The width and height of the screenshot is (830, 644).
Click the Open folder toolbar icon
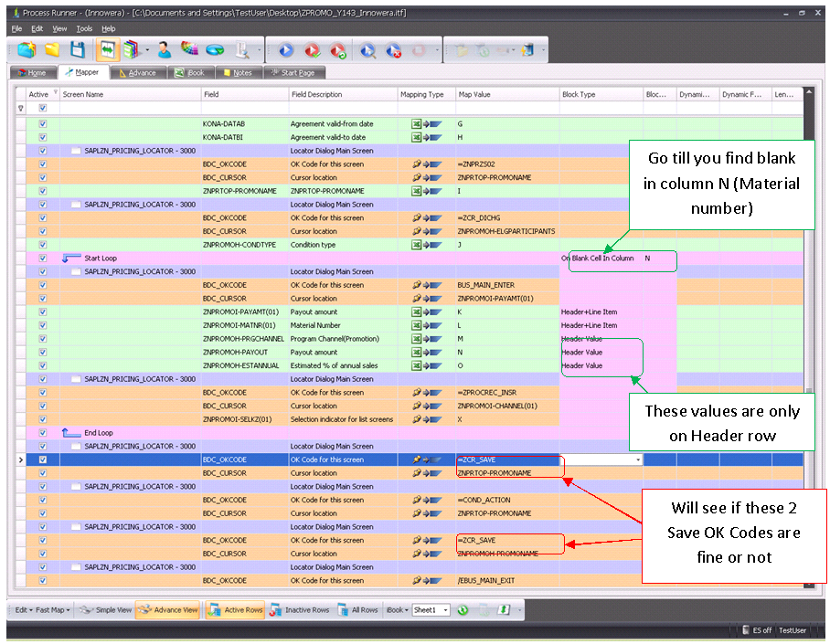point(52,50)
